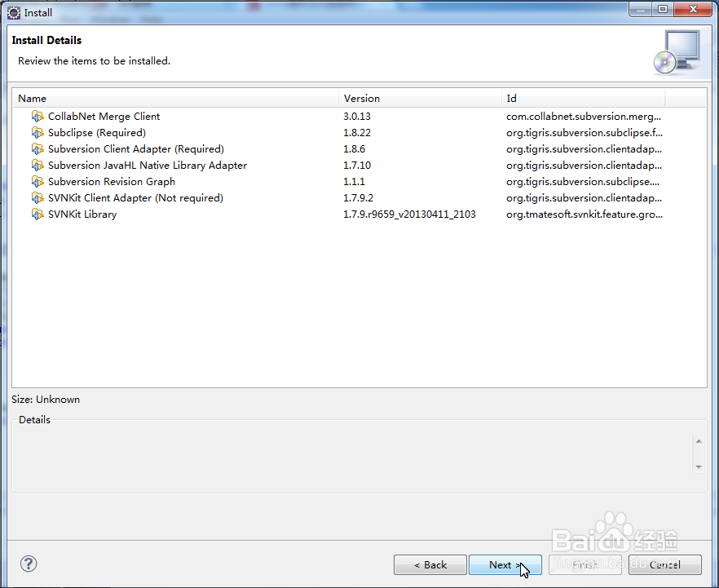This screenshot has width=719, height=588.
Task: Click version 1.7.10 cell
Action: pyautogui.click(x=357, y=166)
